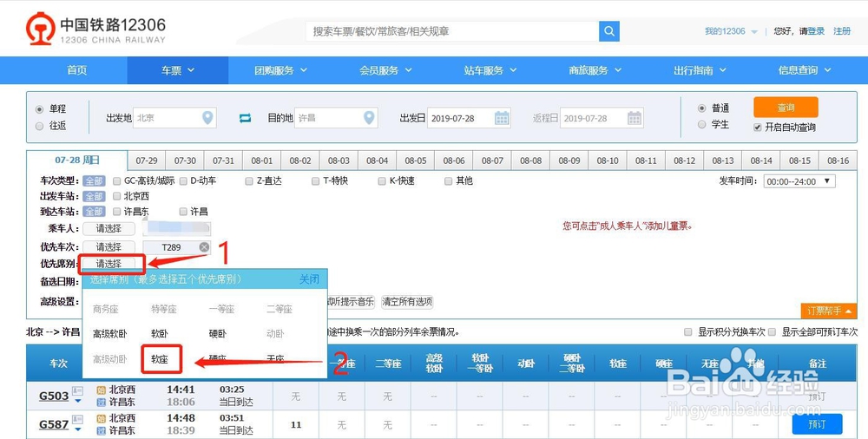
Task: Check GC-高铁/城际 train type
Action: [x=117, y=181]
